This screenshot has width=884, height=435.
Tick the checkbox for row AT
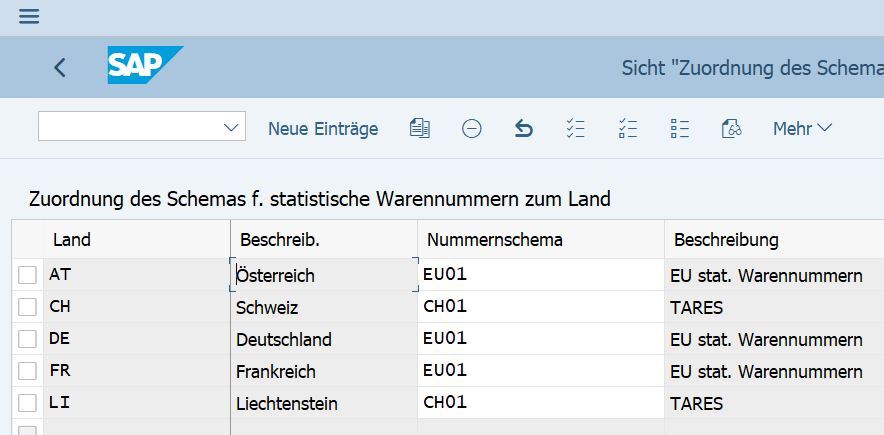27,275
